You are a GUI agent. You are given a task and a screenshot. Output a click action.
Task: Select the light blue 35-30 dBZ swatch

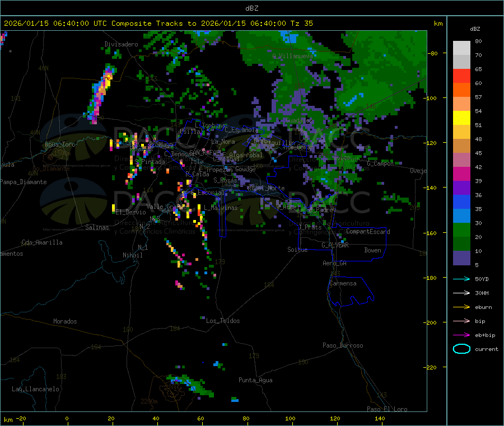pyautogui.click(x=461, y=216)
